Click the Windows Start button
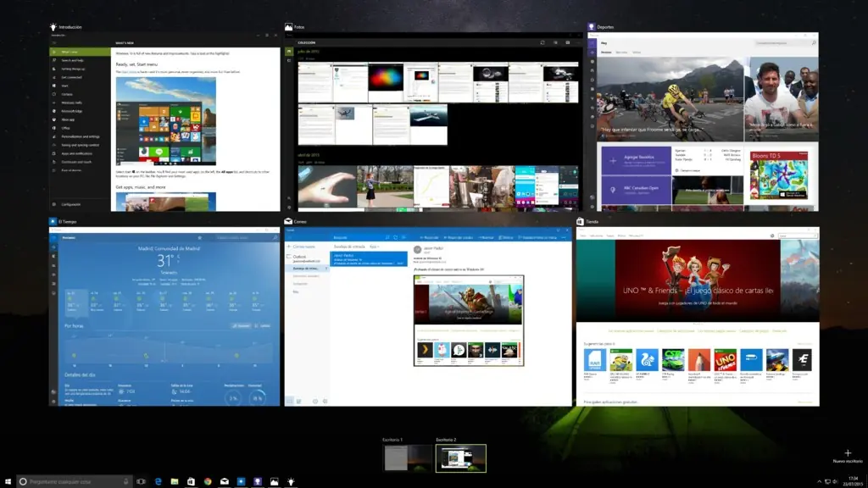This screenshot has height=488, width=868. click(7, 481)
